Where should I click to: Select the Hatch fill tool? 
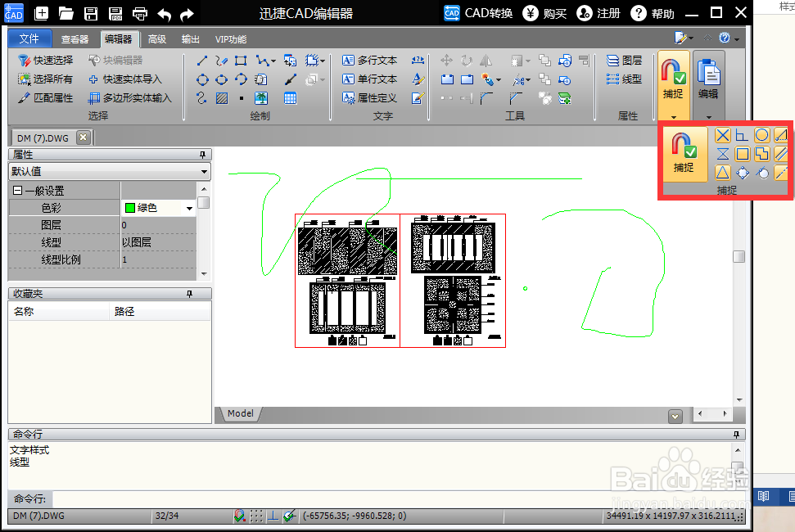222,98
